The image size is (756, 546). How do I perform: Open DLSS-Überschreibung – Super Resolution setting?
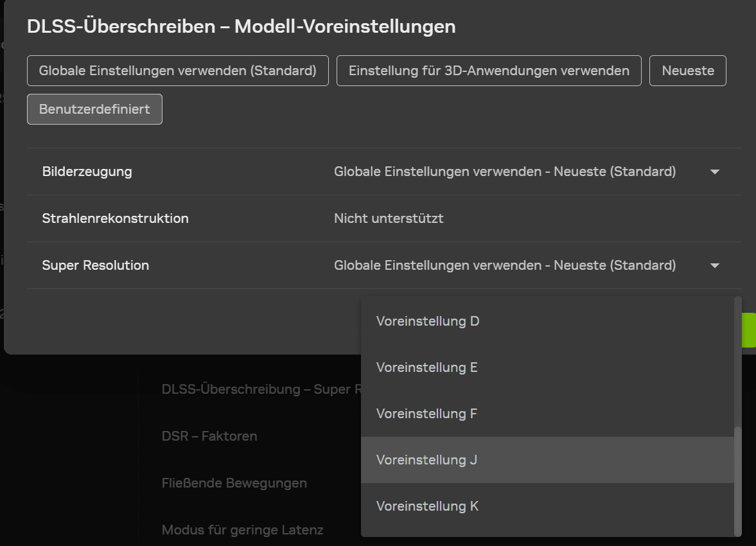coord(257,390)
